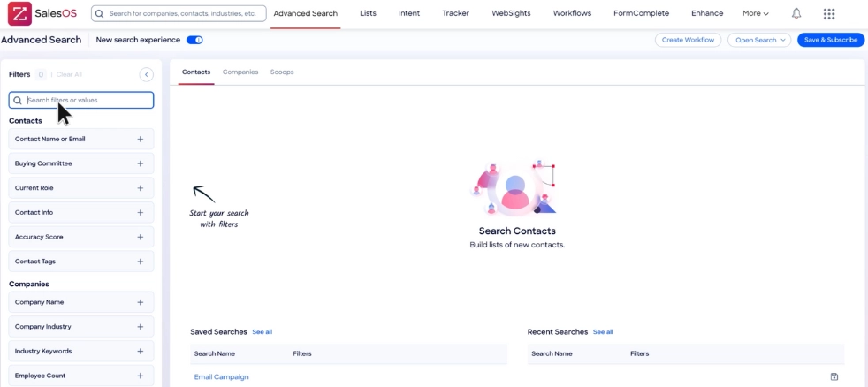
Task: Switch to the Companies tab
Action: pyautogui.click(x=240, y=72)
